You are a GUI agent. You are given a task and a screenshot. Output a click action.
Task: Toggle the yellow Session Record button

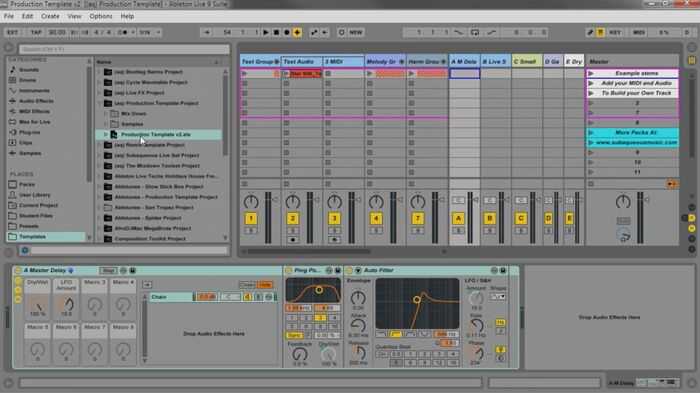297,33
